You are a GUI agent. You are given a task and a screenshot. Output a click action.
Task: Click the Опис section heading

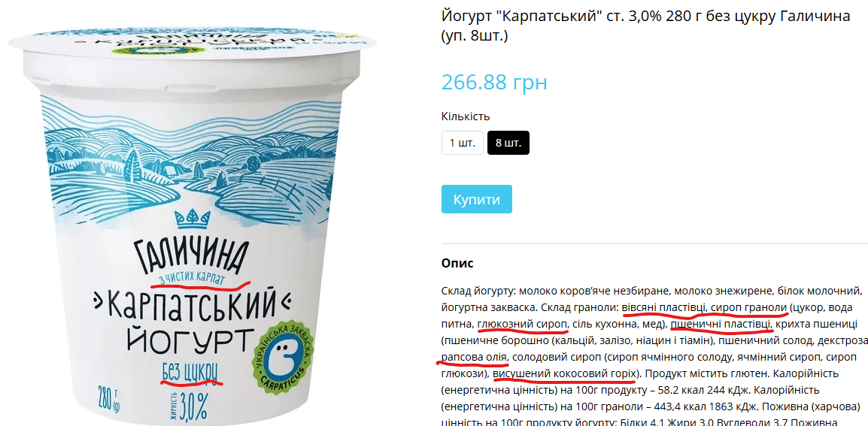(457, 263)
